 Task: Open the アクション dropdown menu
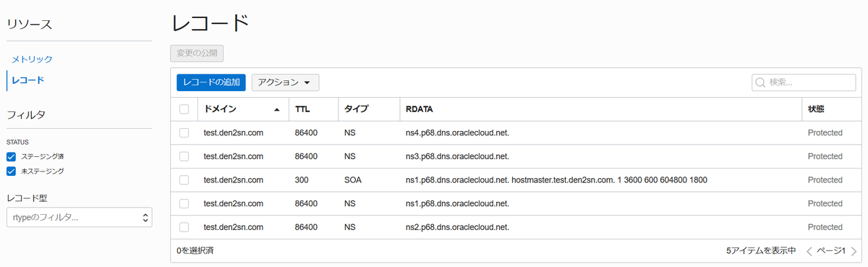(285, 82)
